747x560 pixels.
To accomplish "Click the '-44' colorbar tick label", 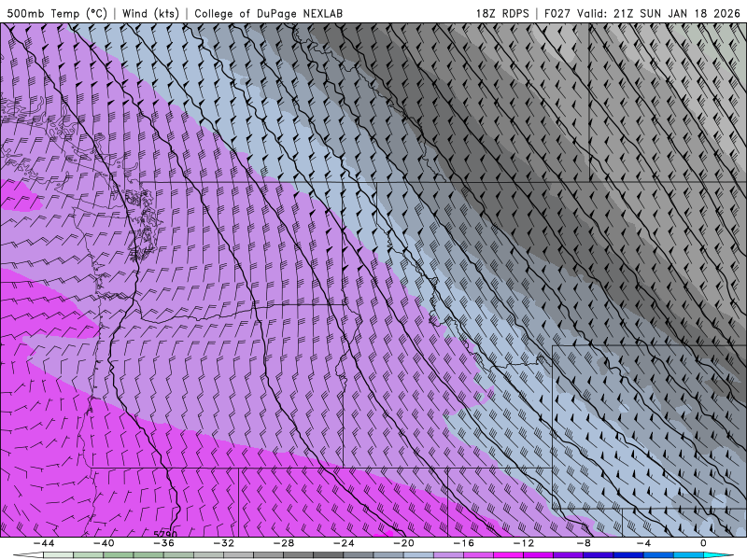I will [44, 543].
